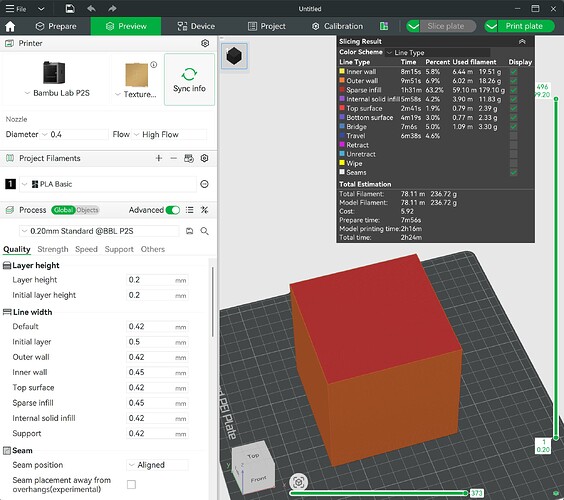Open the Support settings tab
564x500 pixels.
[119, 249]
